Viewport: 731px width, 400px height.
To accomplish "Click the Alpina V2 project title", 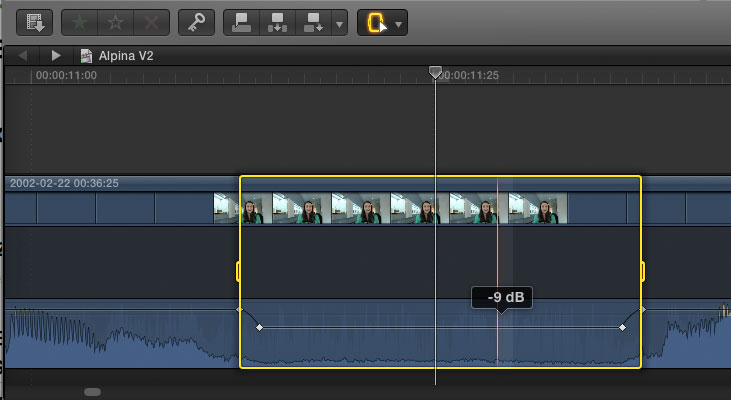I will pyautogui.click(x=125, y=56).
